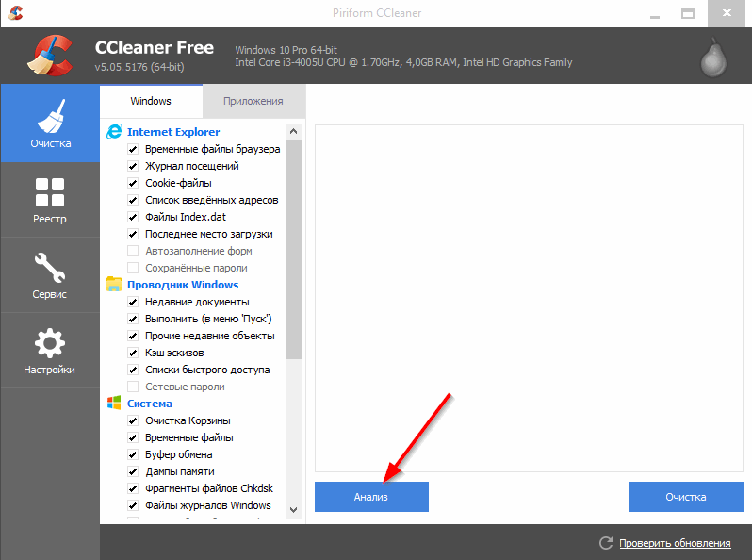This screenshot has width=752, height=560.
Task: Select the Проводник Windows group header
Action: point(182,285)
